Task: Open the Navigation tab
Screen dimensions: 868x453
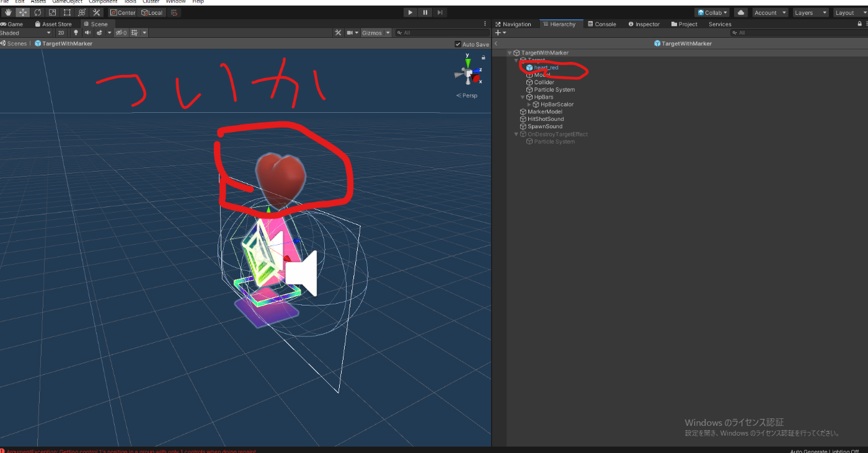Action: click(x=513, y=24)
